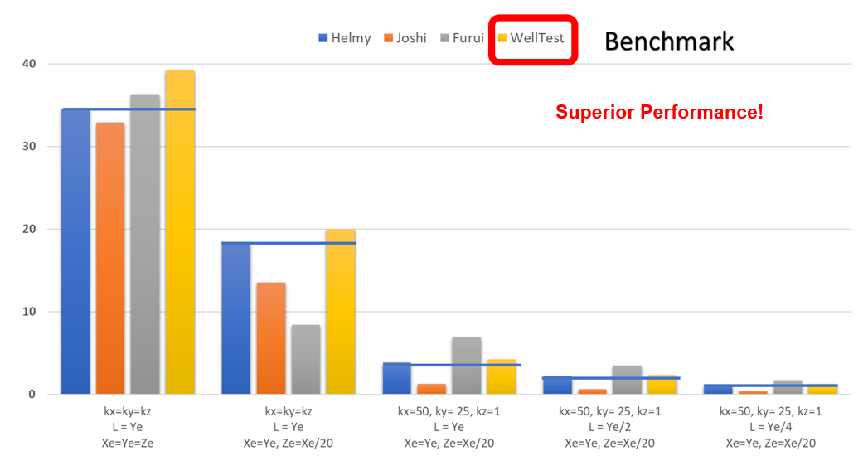Click the y-axis label 20
The height and width of the screenshot is (456, 868).
tap(31, 229)
